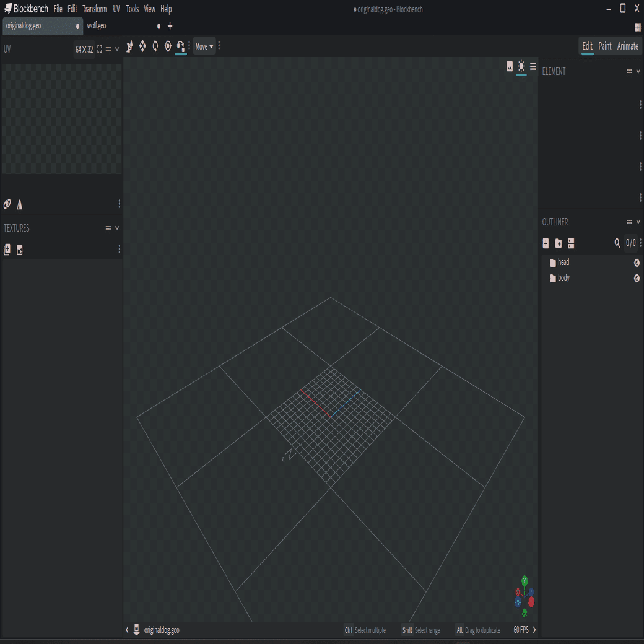Toggle visibility circle for body group
Screen dimensions: 644x644
pyautogui.click(x=637, y=279)
